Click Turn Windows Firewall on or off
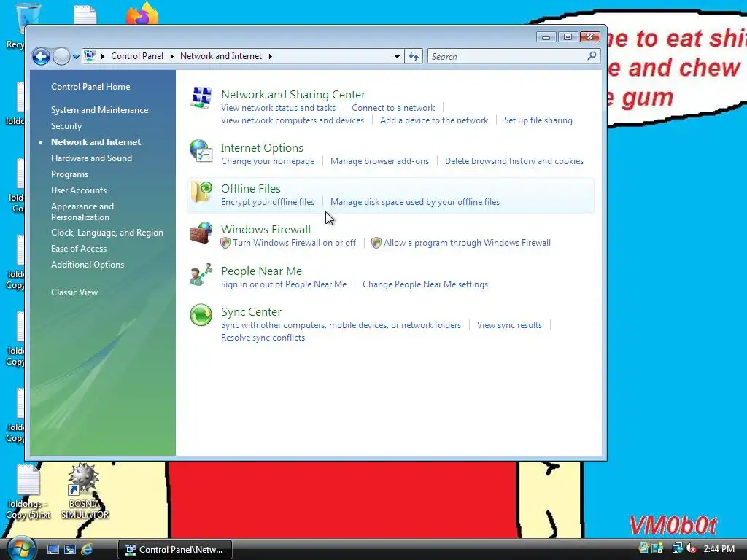 coord(295,243)
